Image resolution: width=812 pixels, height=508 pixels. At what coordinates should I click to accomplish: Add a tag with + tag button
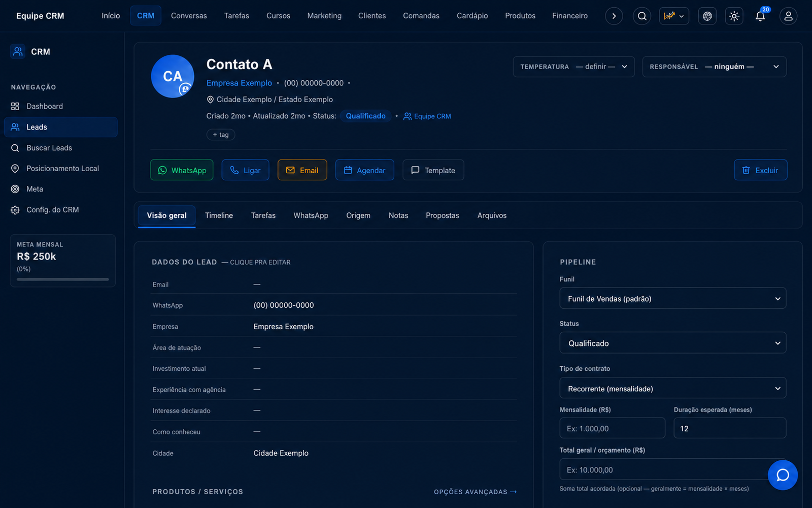[x=221, y=135]
